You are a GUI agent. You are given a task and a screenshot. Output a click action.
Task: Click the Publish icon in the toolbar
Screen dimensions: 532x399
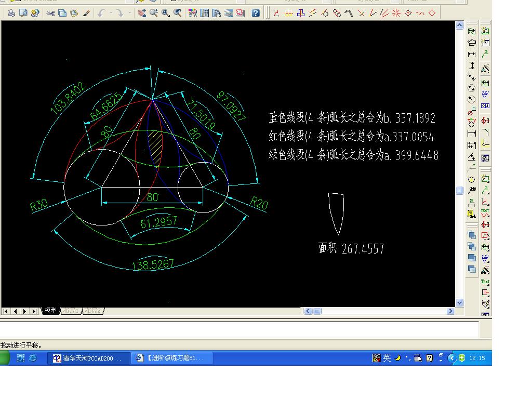[x=35, y=13]
